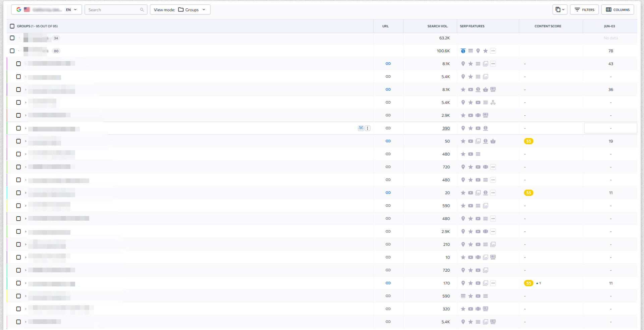644x330 pixels.
Task: Click the Columns button
Action: 617,10
